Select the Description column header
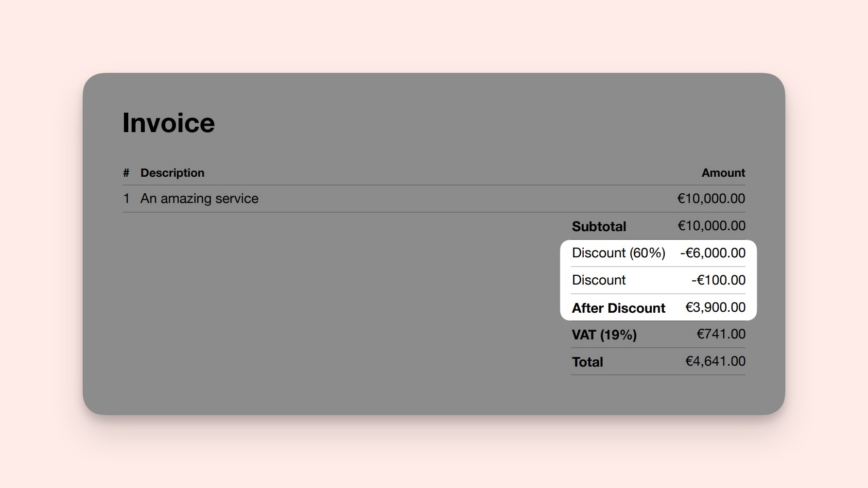The image size is (868, 488). click(x=173, y=173)
